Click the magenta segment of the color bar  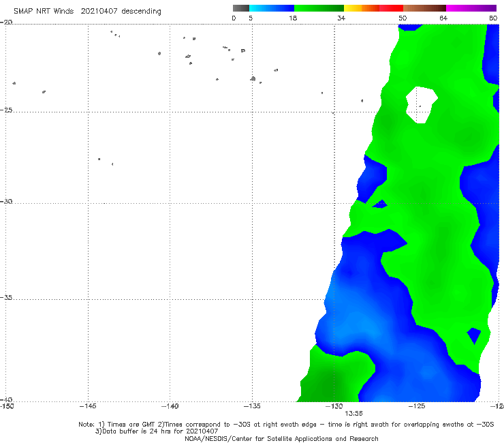[x=471, y=8]
